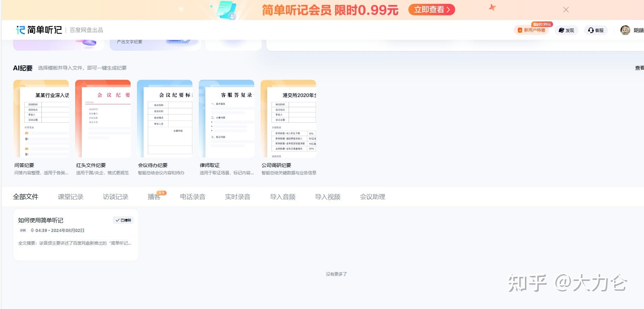
Task: Click 立即查看 button in banner
Action: tap(432, 9)
